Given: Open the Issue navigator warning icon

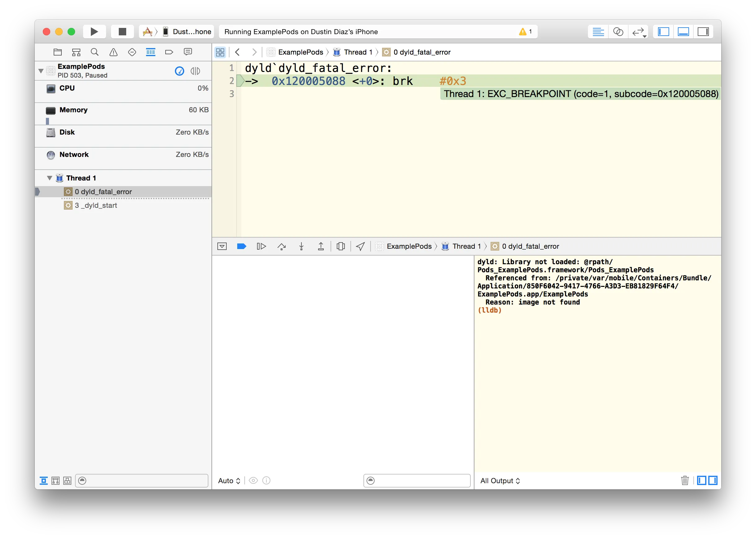Looking at the screenshot, I should pos(113,52).
